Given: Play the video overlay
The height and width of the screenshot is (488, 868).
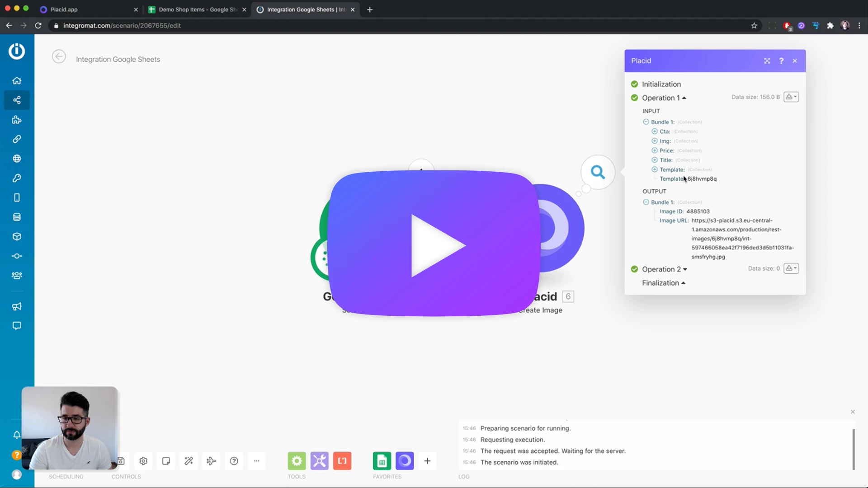Looking at the screenshot, I should 434,244.
